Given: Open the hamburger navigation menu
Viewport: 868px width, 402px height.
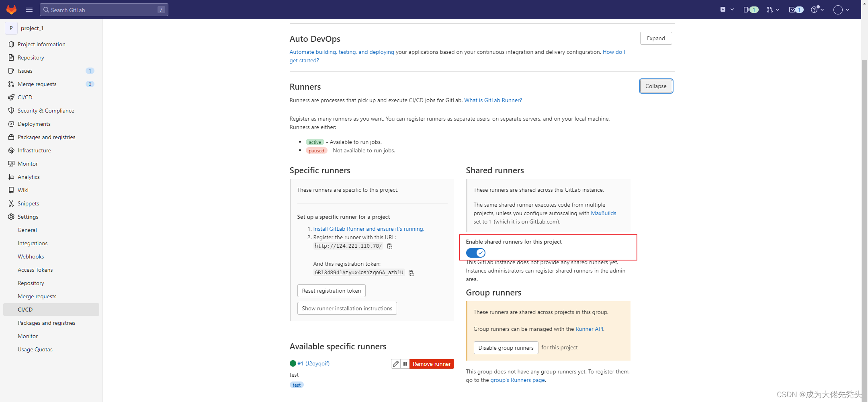Looking at the screenshot, I should coord(29,10).
